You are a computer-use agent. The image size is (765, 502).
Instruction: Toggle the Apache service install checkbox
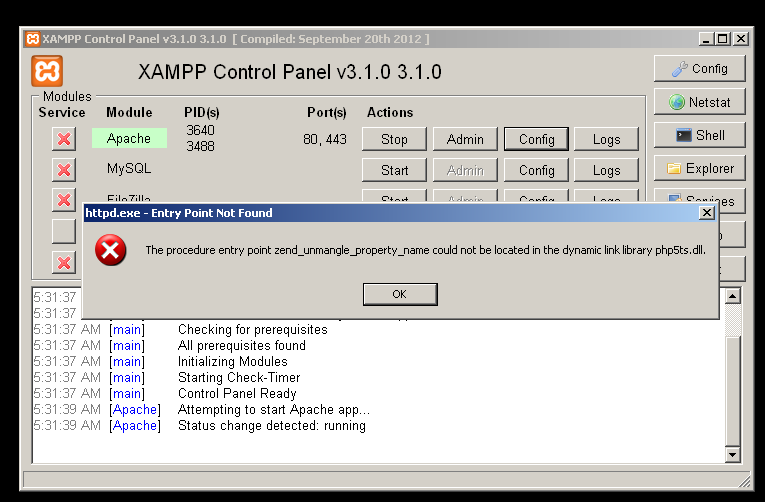point(64,139)
